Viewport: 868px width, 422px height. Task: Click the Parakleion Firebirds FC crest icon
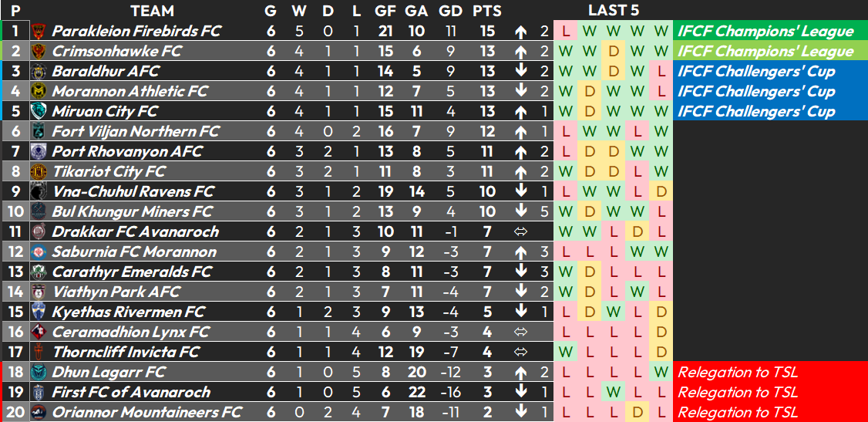point(39,31)
